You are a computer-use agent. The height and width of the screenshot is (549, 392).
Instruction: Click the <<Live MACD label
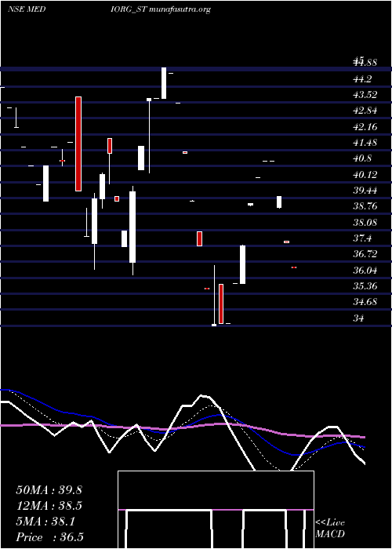tap(330, 528)
